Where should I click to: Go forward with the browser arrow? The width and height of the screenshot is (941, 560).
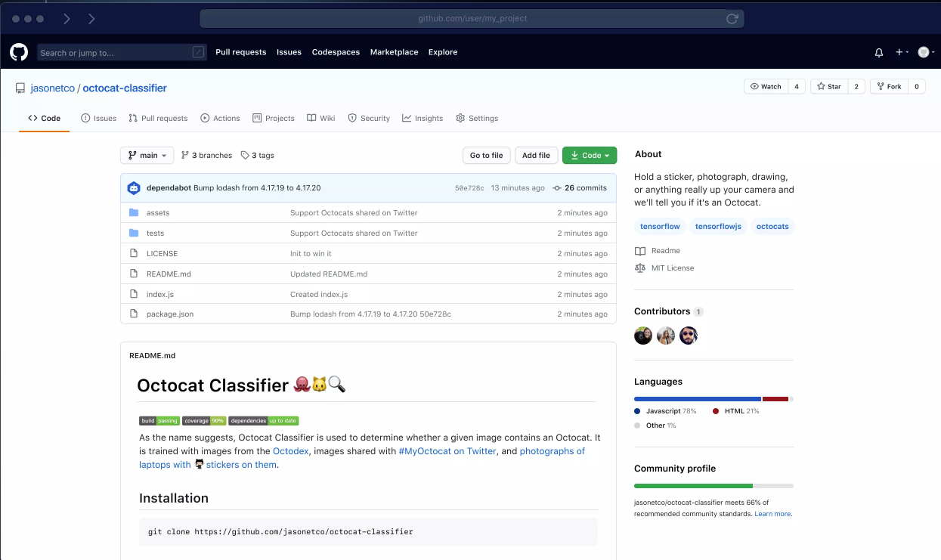point(91,18)
